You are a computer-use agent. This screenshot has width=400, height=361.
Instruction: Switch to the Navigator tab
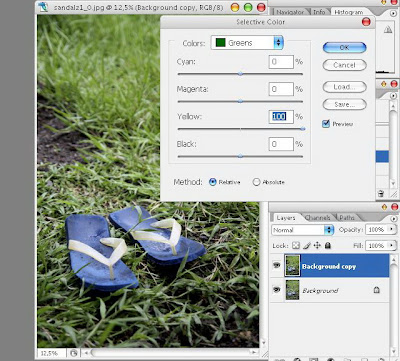(290, 12)
